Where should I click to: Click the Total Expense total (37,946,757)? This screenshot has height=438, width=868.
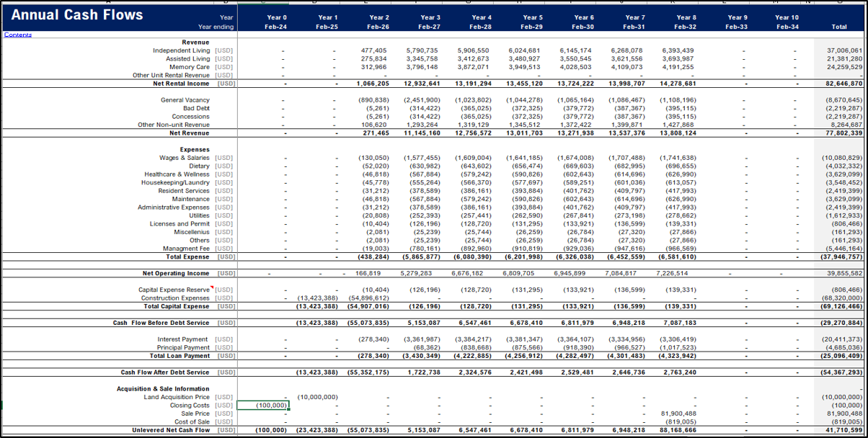pyautogui.click(x=843, y=257)
